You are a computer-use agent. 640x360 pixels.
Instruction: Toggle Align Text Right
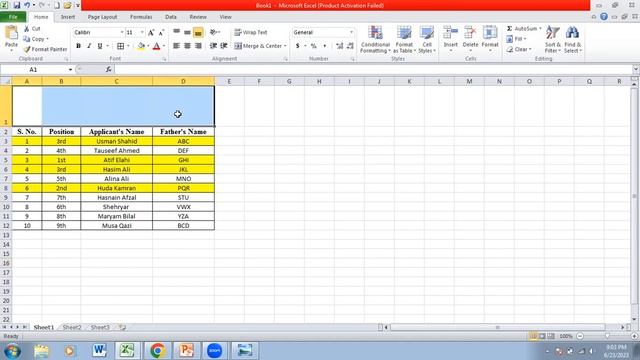tap(198, 46)
